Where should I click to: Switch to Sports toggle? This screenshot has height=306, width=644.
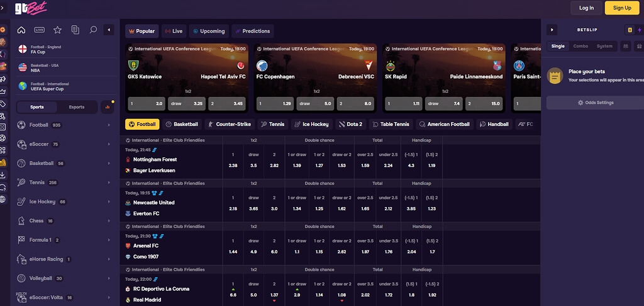(37, 107)
